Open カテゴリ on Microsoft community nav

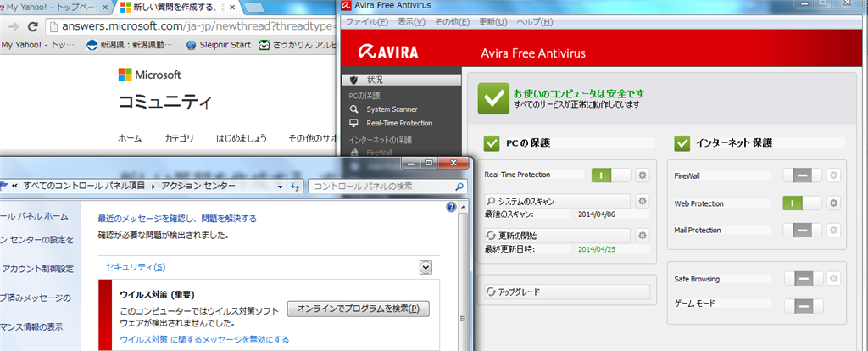(179, 138)
